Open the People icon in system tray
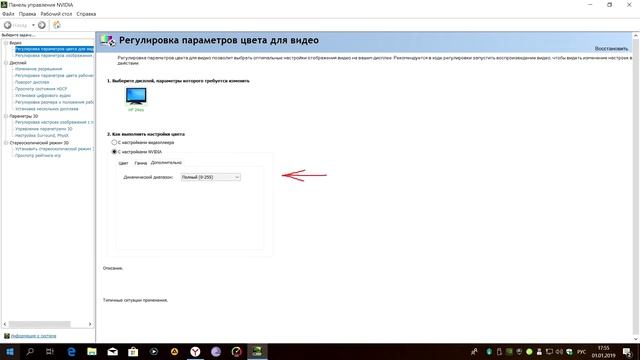Screen dimensions: 640x360 (474, 351)
